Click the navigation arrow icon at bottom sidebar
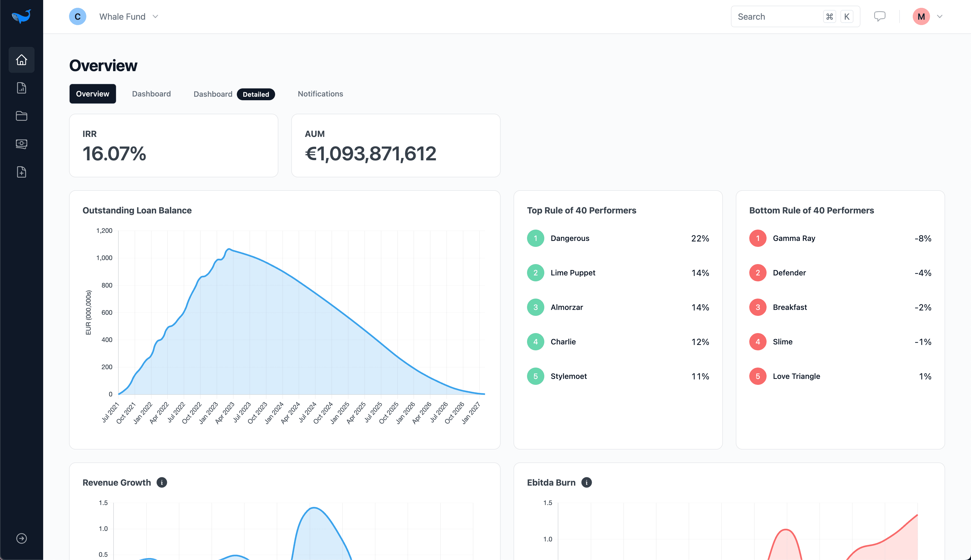Viewport: 971px width, 560px height. pyautogui.click(x=21, y=538)
